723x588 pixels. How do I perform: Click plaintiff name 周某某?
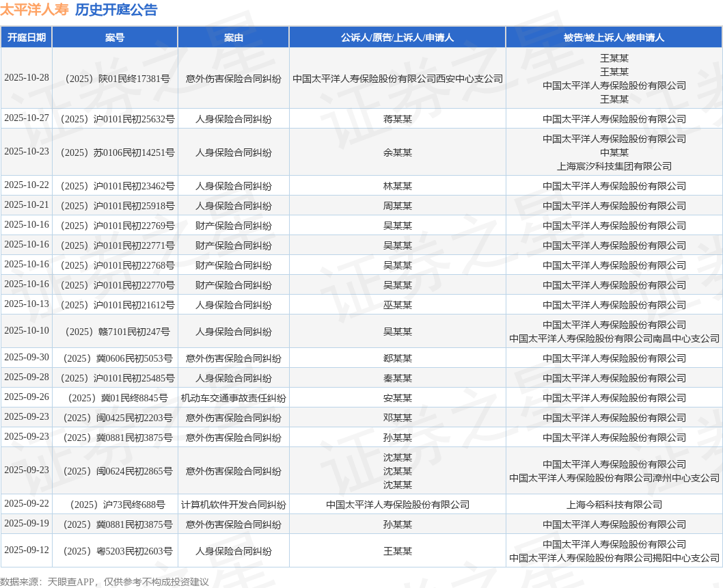click(x=398, y=206)
